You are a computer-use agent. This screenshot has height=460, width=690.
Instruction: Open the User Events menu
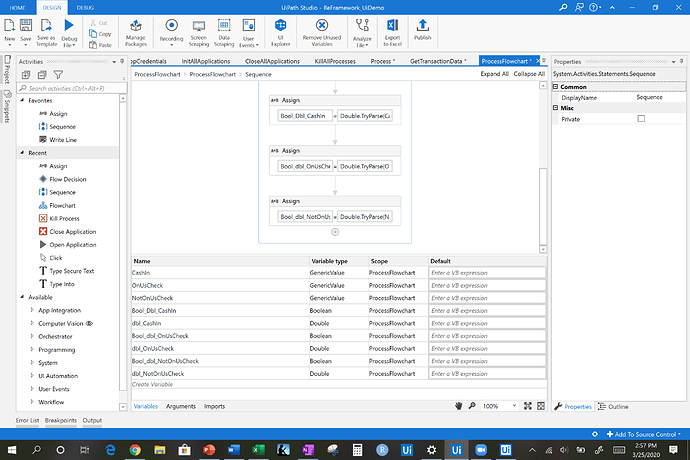click(x=249, y=33)
